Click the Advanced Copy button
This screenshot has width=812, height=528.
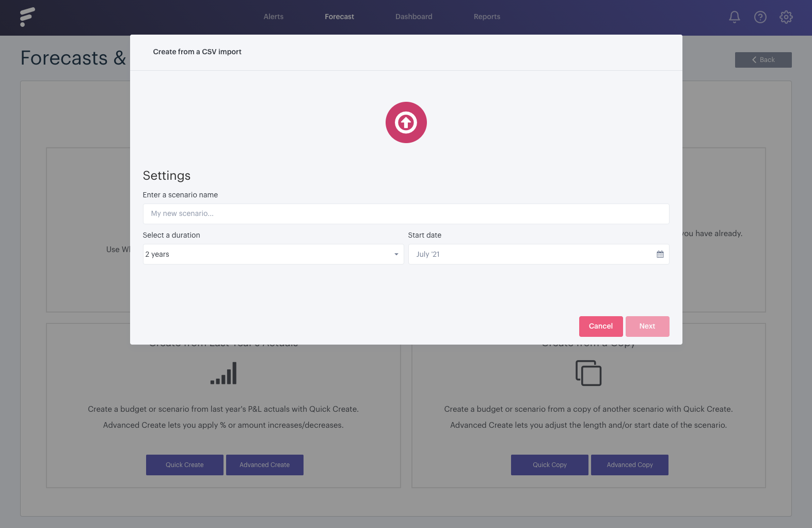[630, 465]
